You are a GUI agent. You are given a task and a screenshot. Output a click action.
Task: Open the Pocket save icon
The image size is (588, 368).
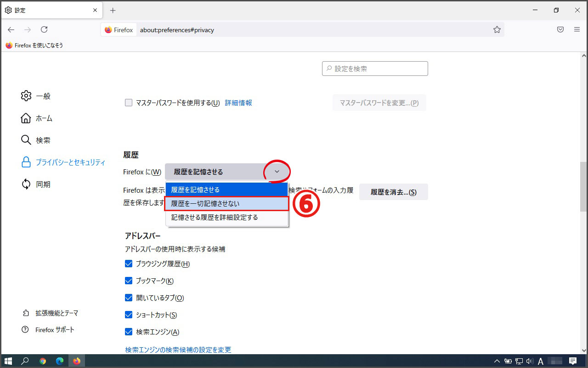point(560,29)
